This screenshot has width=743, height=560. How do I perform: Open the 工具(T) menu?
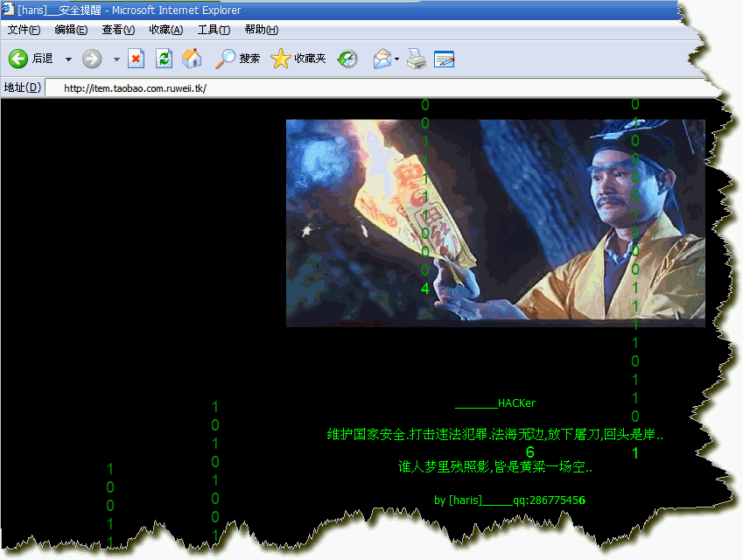tap(214, 30)
